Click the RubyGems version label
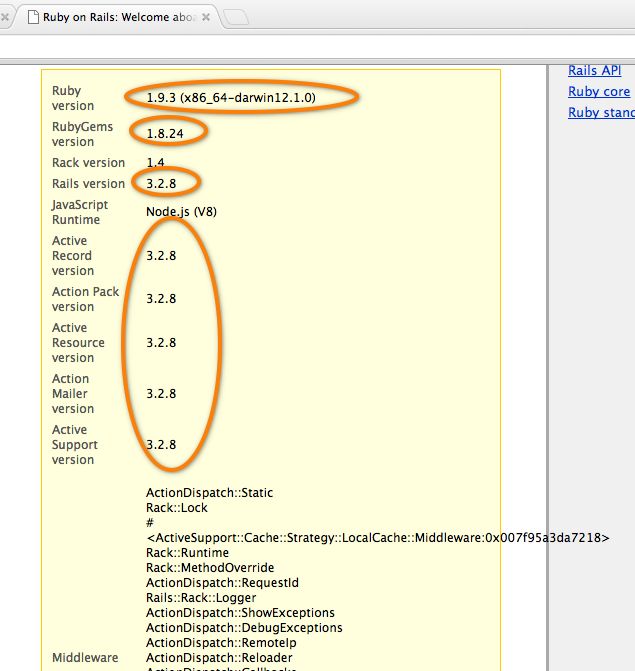 (x=82, y=134)
